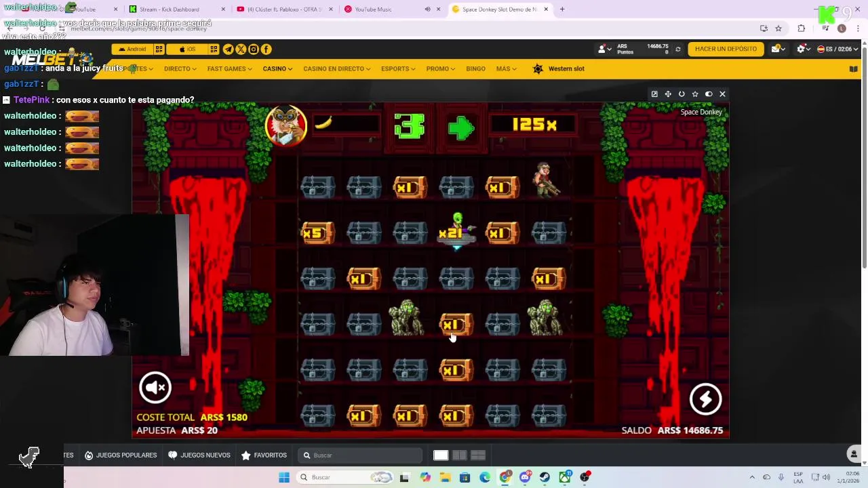Switch to Stream - Kick Dashboard browser tab
This screenshot has width=868, height=488.
[176, 9]
